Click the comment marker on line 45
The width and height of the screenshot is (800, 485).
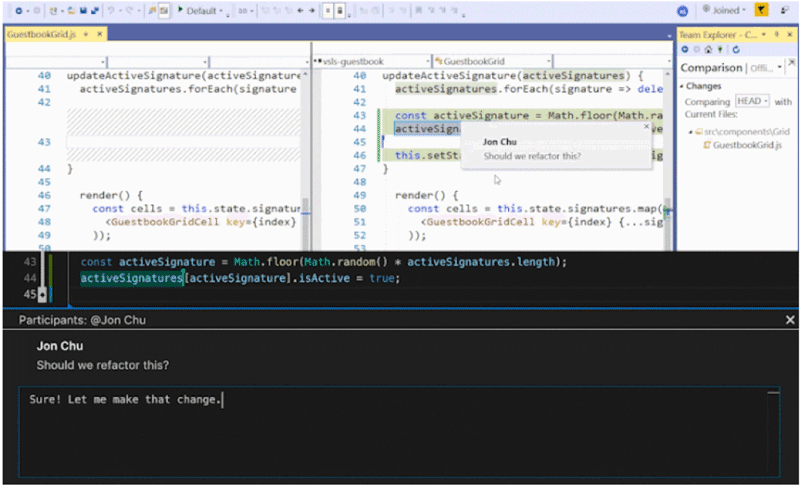[x=42, y=294]
